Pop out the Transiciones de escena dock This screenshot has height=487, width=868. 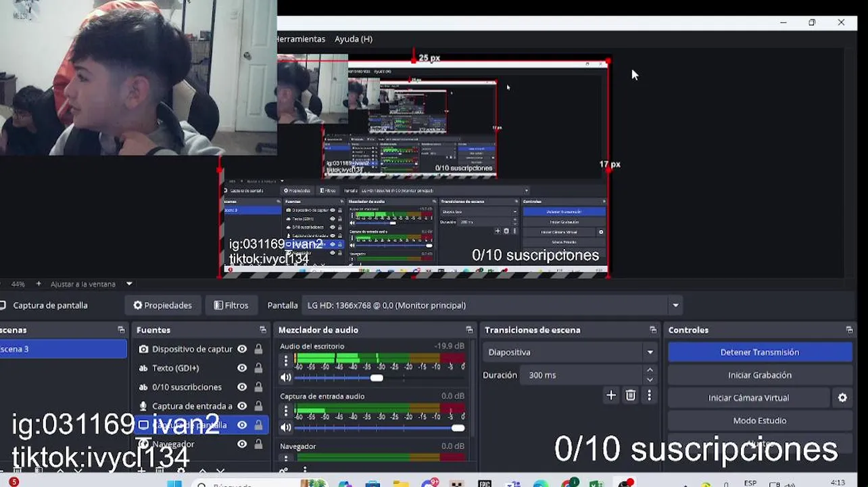653,330
